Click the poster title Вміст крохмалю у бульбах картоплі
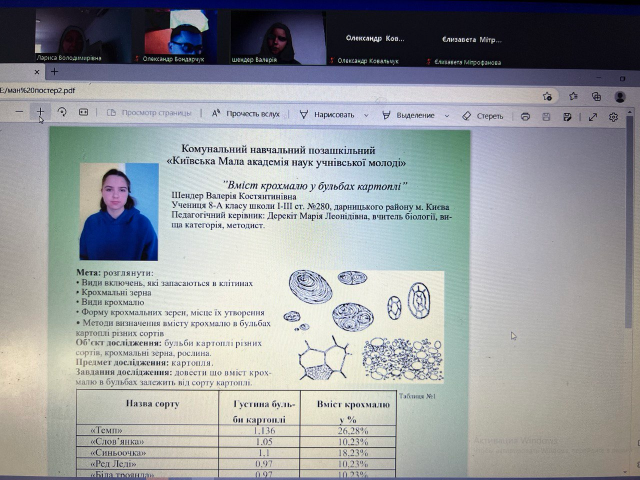 pos(315,186)
